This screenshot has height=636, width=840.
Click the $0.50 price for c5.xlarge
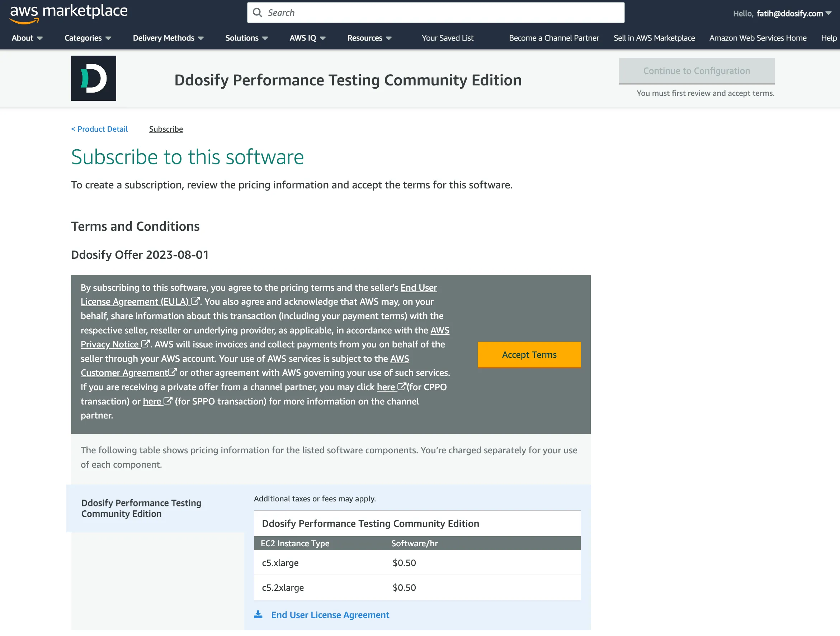[404, 563]
